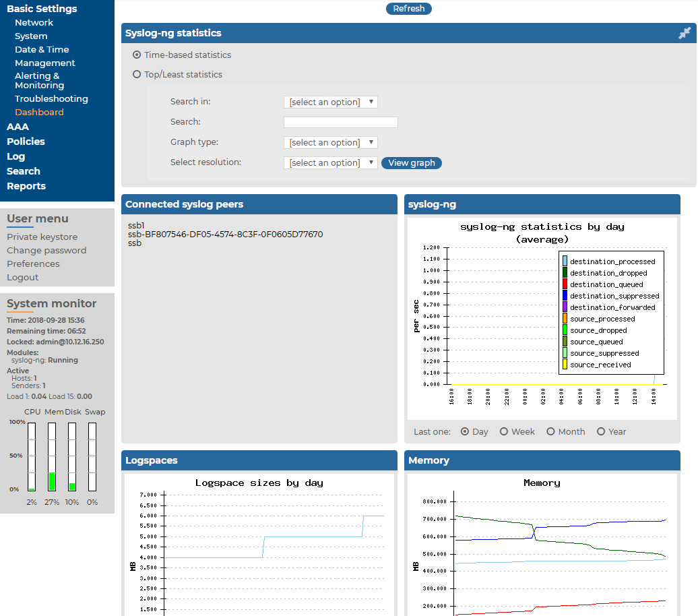Open the Network settings page
Viewport: 698px width, 616px height.
(34, 23)
